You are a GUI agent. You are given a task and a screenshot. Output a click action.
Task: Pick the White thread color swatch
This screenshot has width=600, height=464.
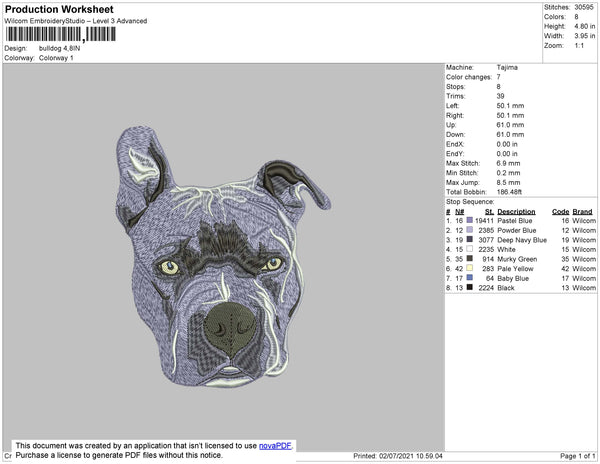pyautogui.click(x=470, y=249)
